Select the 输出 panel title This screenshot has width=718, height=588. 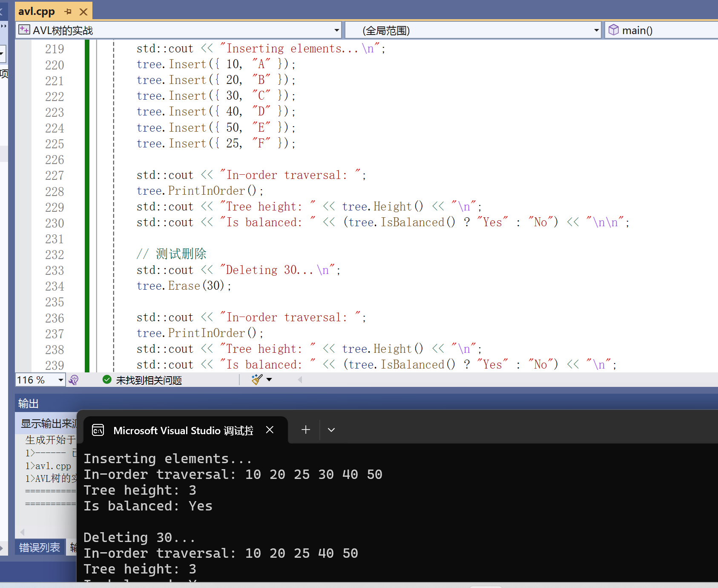click(28, 403)
